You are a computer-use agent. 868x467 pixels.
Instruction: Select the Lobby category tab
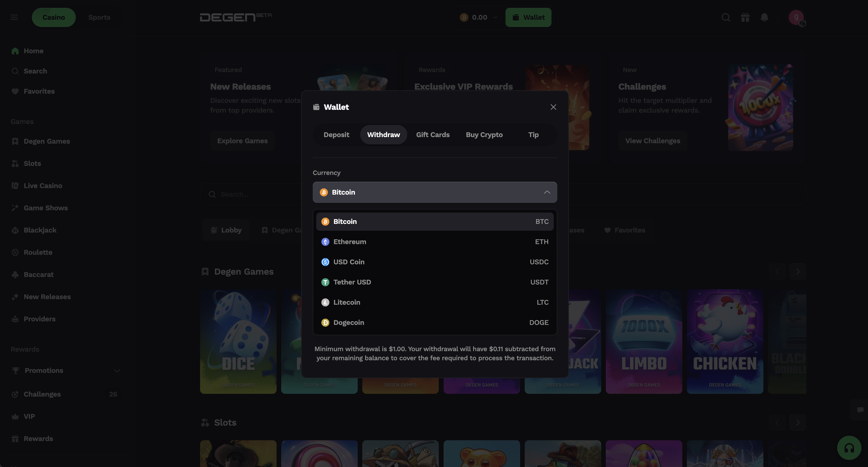pyautogui.click(x=226, y=230)
